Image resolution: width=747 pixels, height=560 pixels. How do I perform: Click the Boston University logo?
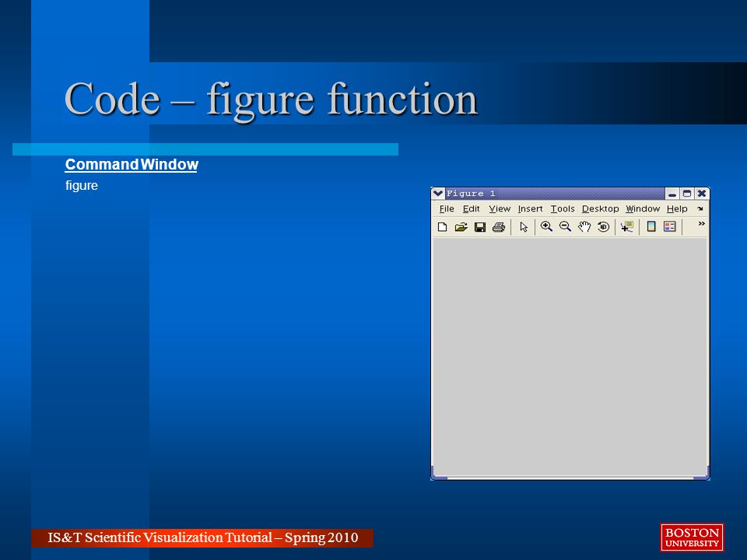[692, 537]
